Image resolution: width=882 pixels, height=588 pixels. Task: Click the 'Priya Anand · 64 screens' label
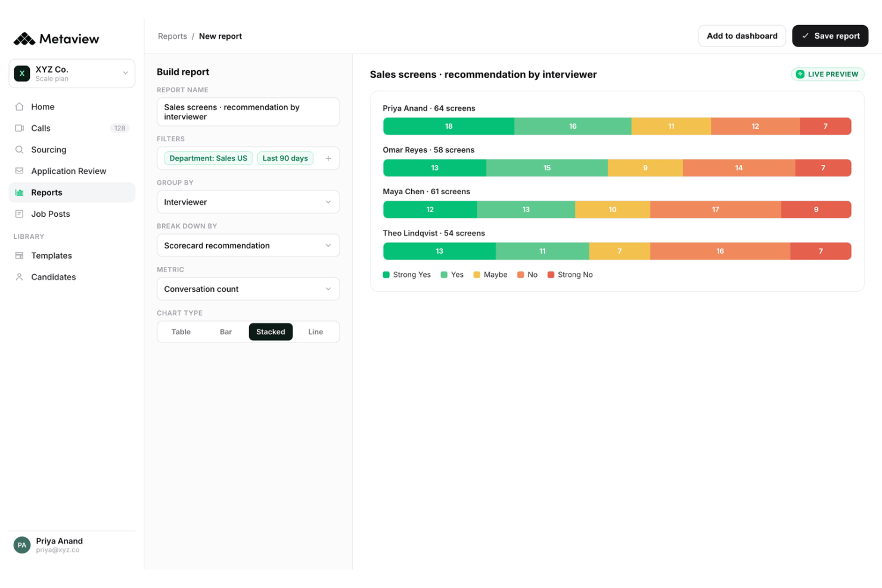[x=429, y=108]
